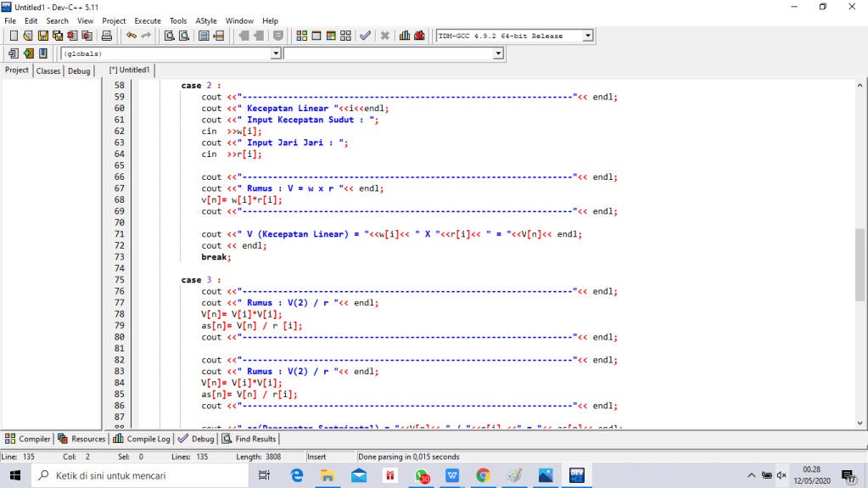The height and width of the screenshot is (488, 868).
Task: Open the AStyle menu
Action: [x=205, y=20]
